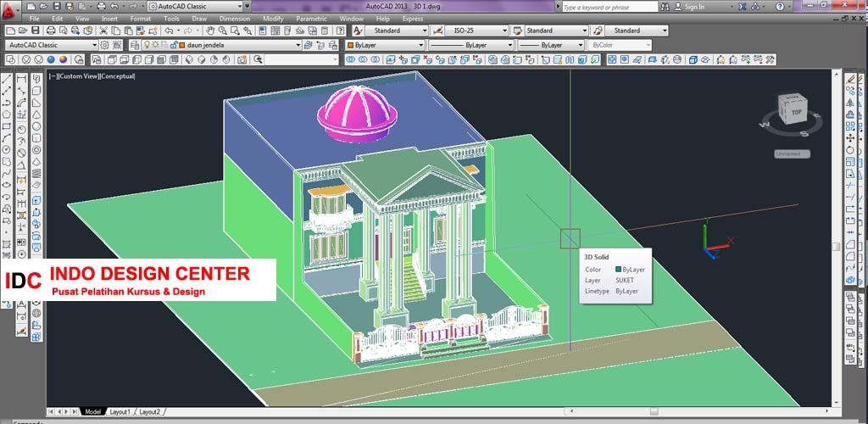Toggle lock icon for daun jendela layer
Viewport: 868px width, 424px height.
click(x=173, y=45)
